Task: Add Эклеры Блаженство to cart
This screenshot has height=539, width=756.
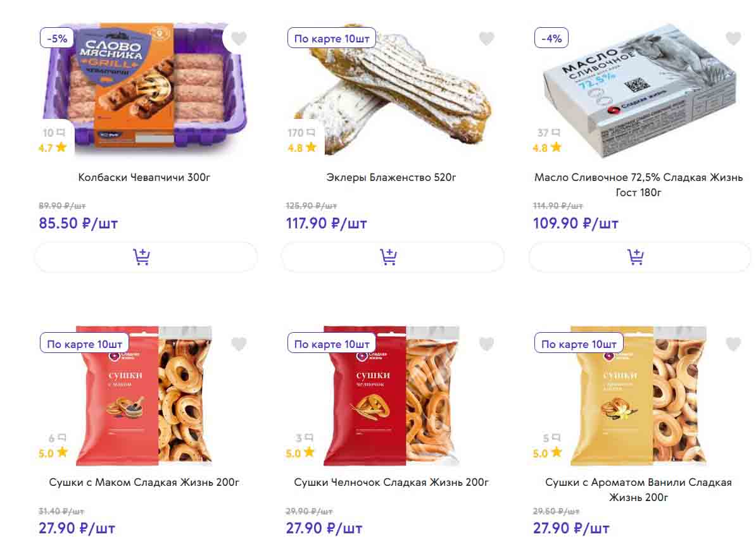Action: pos(392,257)
